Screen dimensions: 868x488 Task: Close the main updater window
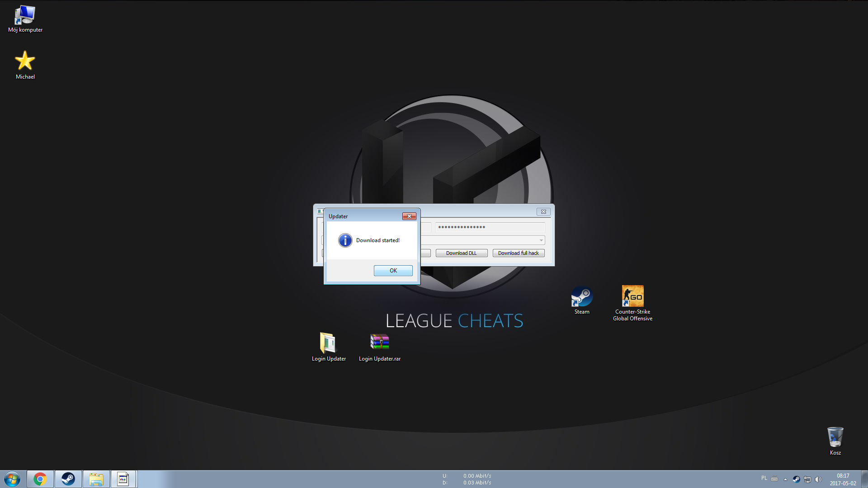point(543,212)
